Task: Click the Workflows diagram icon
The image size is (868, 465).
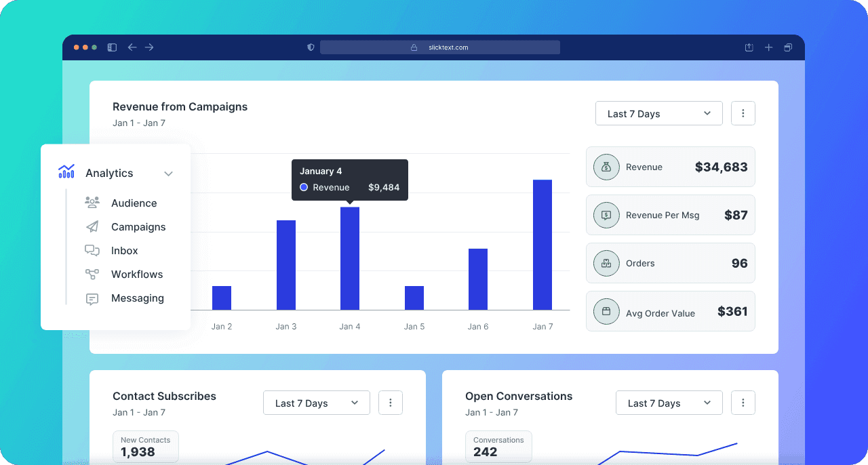Action: 92,274
